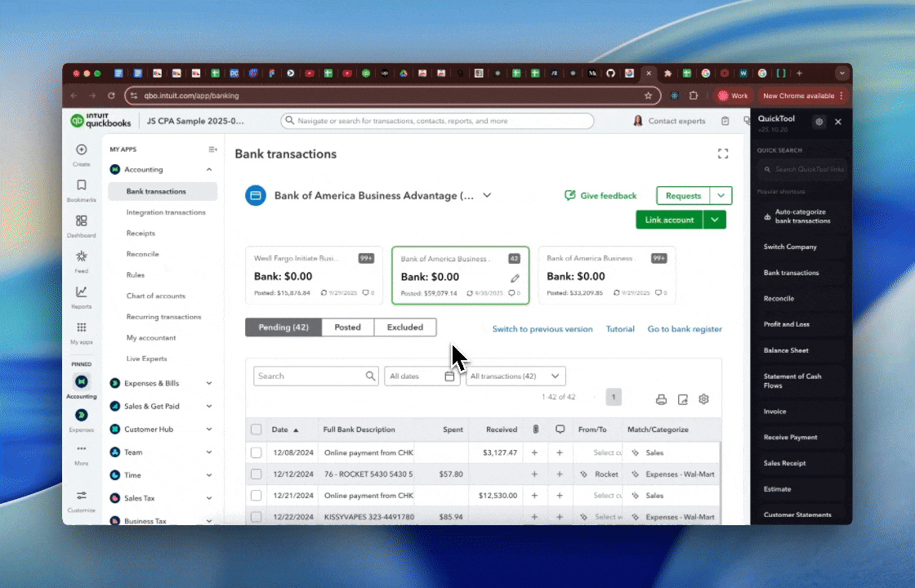This screenshot has width=915, height=588.
Task: Open the Create menu via the plus icon
Action: click(x=81, y=149)
